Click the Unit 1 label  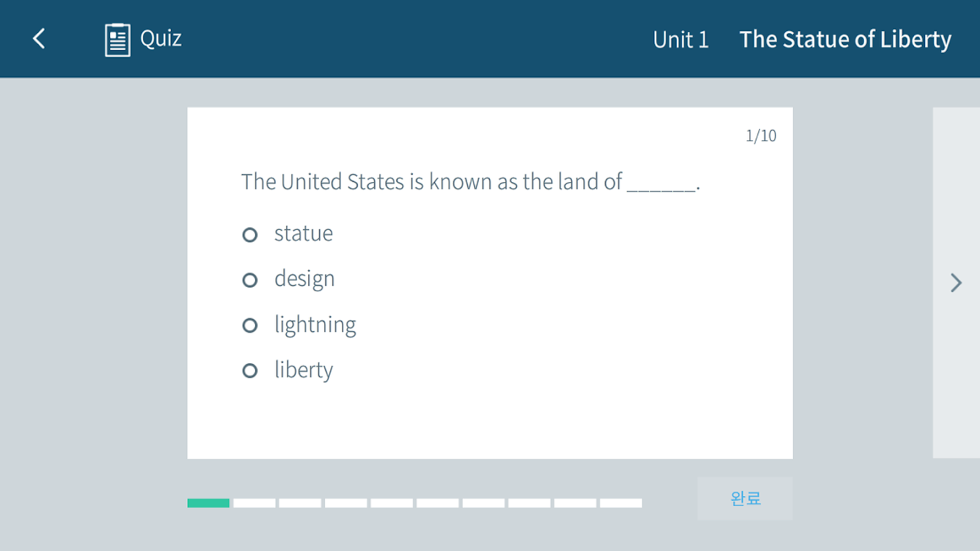tap(680, 39)
